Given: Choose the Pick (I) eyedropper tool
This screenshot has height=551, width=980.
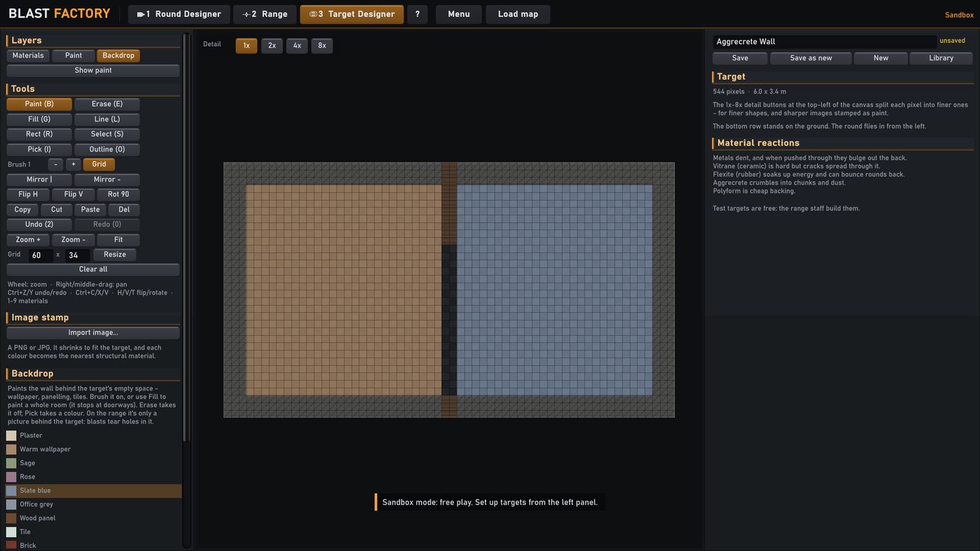Looking at the screenshot, I should point(39,149).
